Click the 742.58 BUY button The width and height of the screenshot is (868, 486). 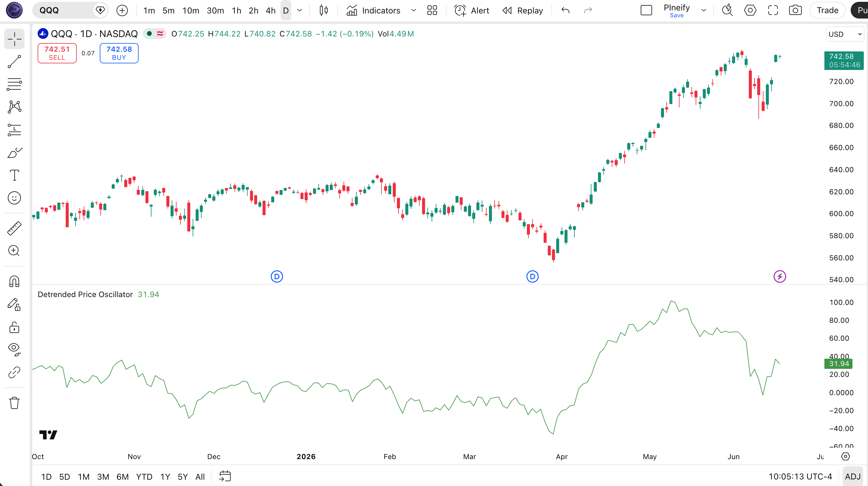[x=119, y=53]
